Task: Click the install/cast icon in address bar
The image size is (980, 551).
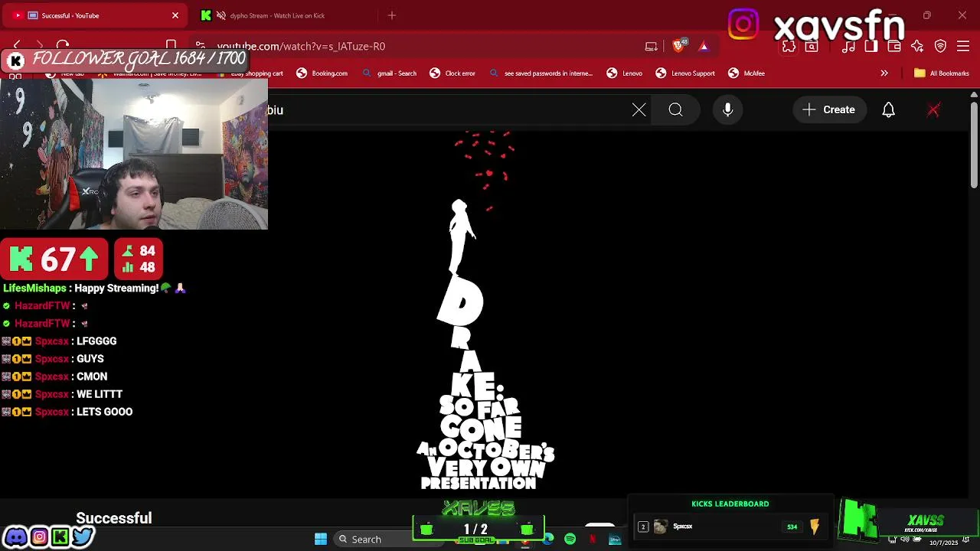Action: [x=651, y=46]
